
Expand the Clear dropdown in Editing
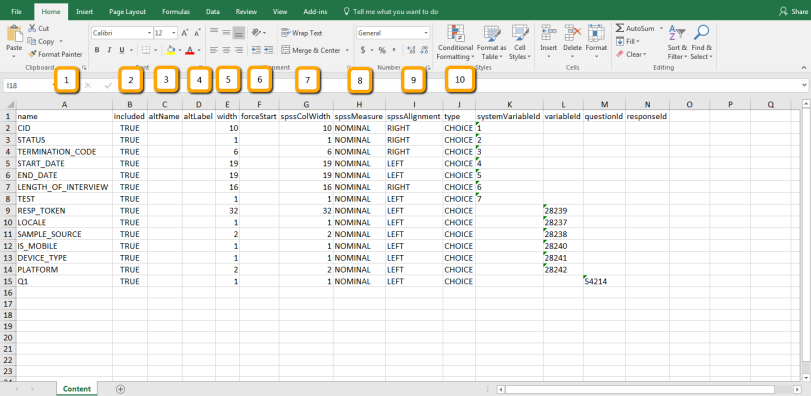[644, 54]
